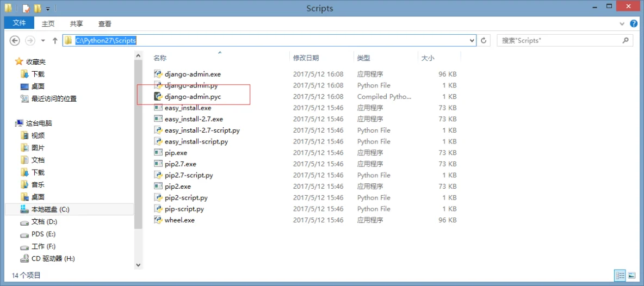Click the pip.exe file name
The height and width of the screenshot is (286, 644).
pos(176,153)
